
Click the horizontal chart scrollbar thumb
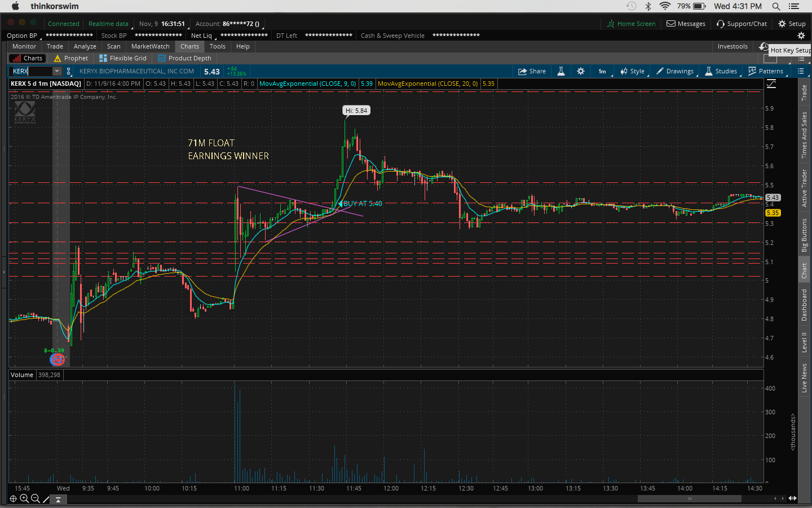pos(689,498)
